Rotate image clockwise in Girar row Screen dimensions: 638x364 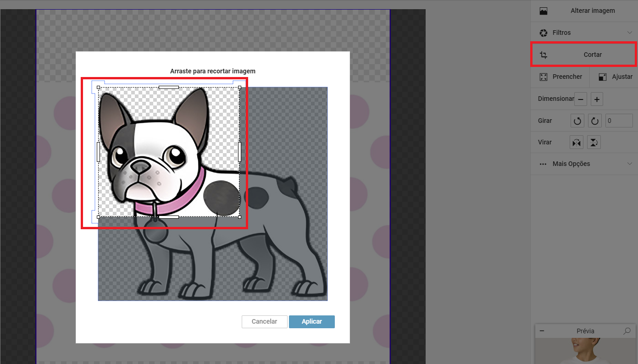point(595,121)
